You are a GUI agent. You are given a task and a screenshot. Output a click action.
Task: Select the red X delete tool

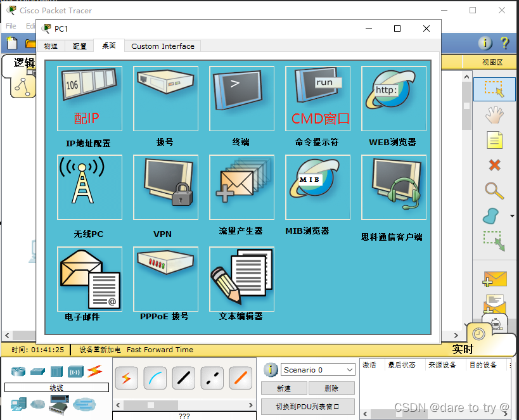pyautogui.click(x=495, y=165)
